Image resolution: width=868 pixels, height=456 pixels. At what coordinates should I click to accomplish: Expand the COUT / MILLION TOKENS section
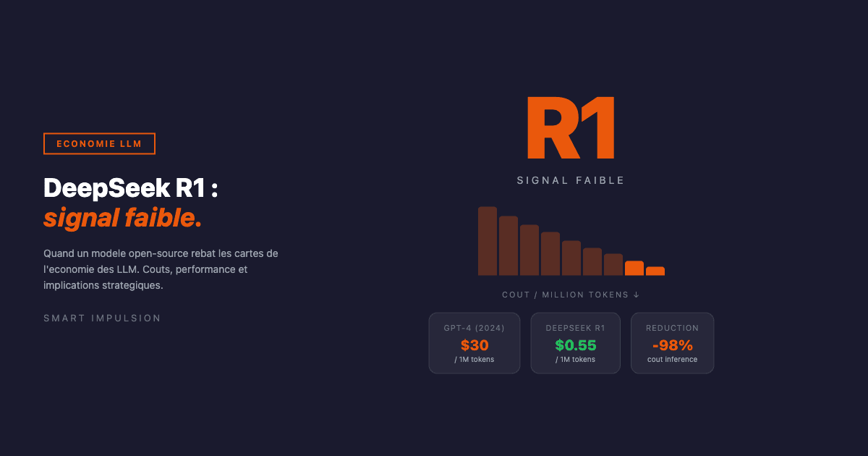pyautogui.click(x=571, y=294)
